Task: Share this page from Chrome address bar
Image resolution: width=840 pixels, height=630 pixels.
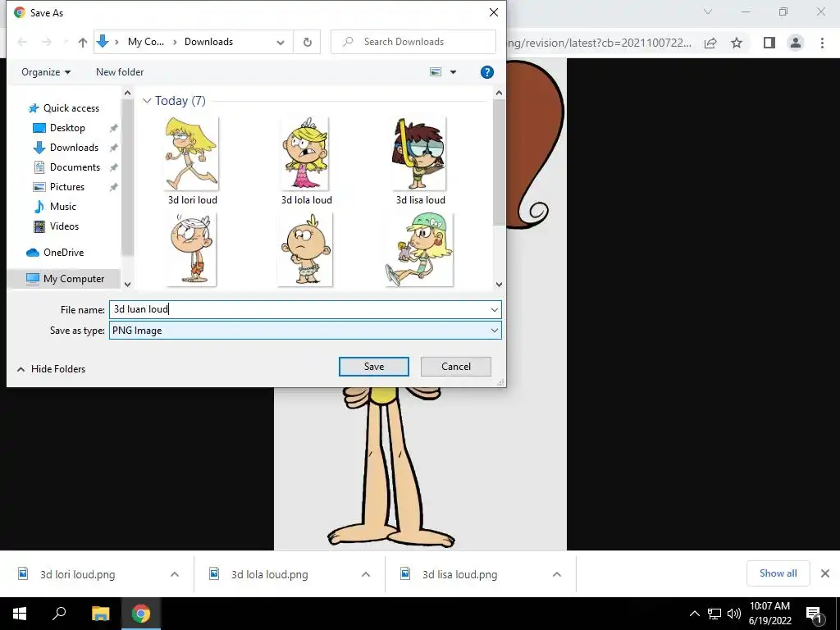Action: (710, 43)
